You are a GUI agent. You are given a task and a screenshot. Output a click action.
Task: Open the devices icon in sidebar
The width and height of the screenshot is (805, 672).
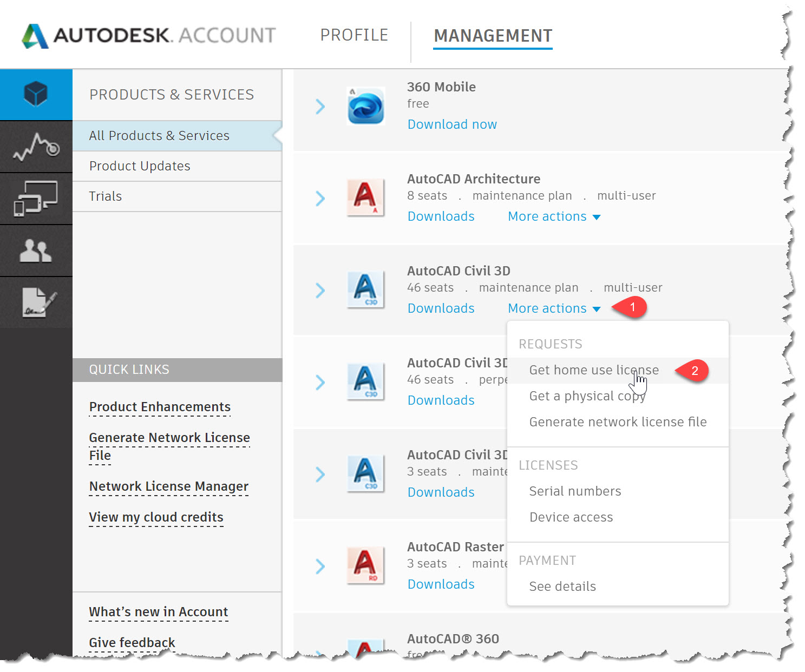(36, 199)
